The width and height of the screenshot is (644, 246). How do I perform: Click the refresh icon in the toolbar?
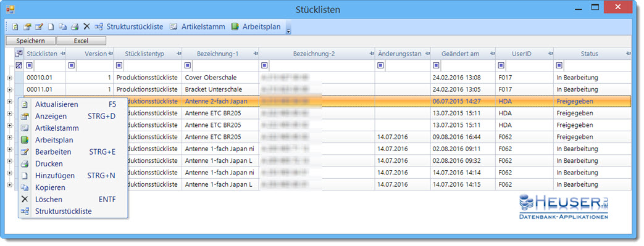pos(15,27)
